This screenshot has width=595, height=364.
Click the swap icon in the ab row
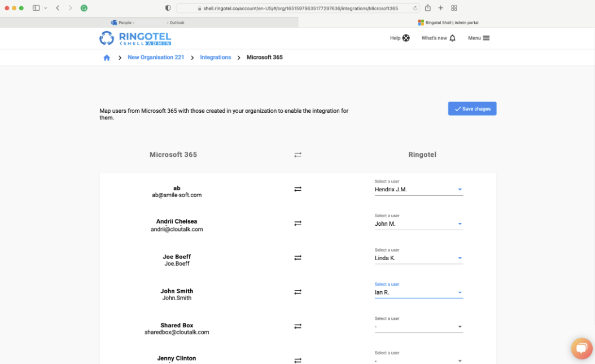[298, 189]
